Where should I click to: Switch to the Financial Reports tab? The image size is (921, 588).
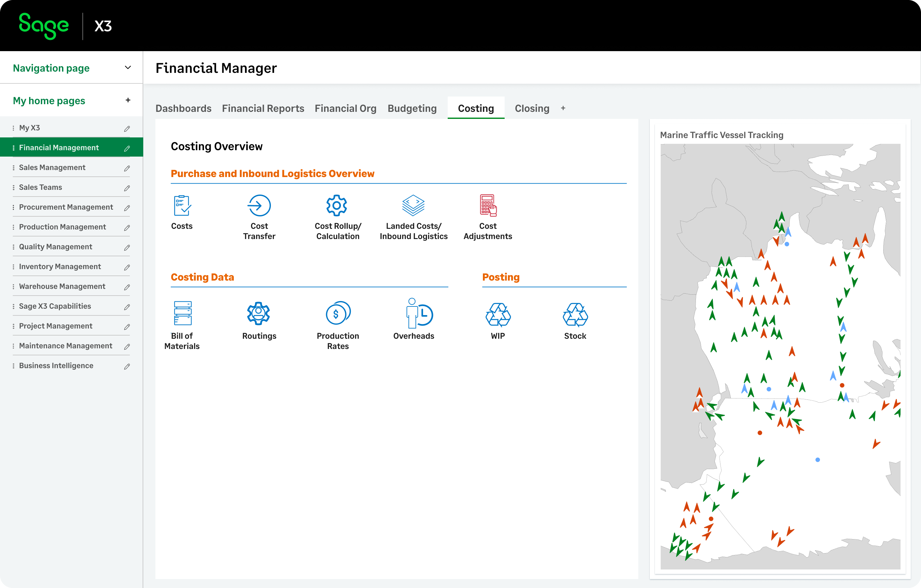point(263,108)
